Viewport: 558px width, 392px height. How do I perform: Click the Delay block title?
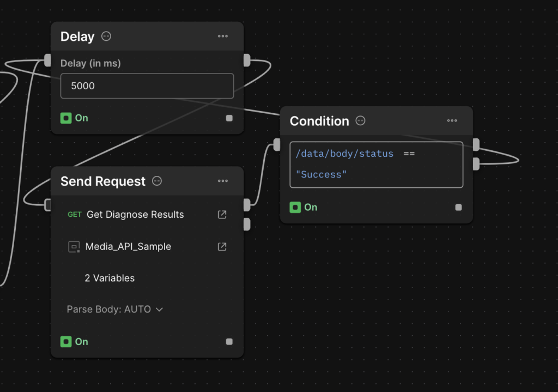77,36
